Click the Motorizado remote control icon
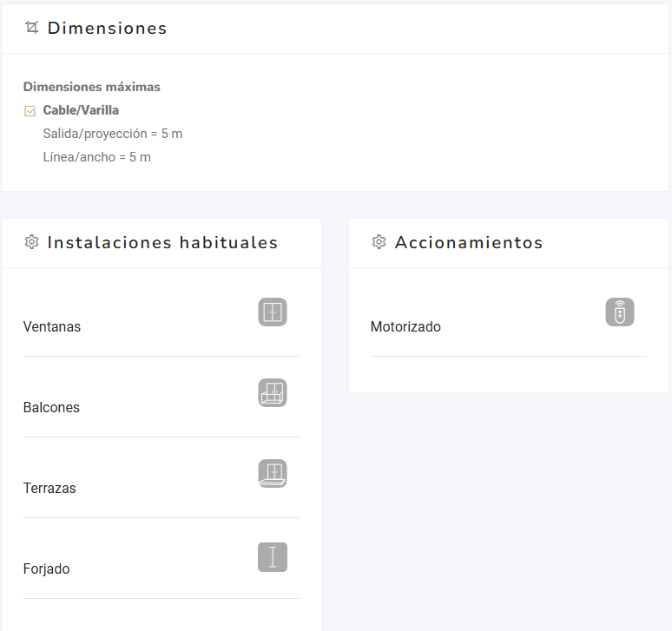Screen dimensions: 672x631 tap(620, 312)
